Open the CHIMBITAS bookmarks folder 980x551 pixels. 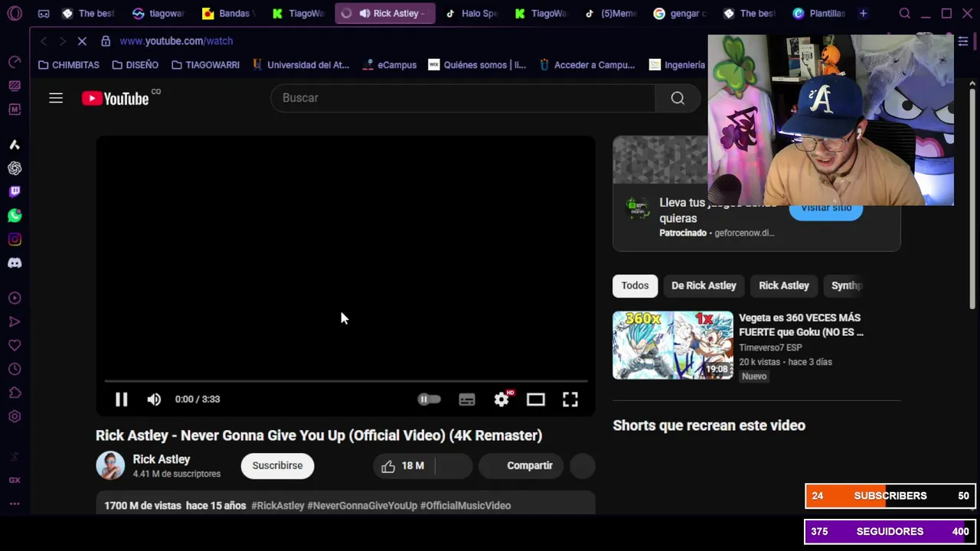[x=69, y=65]
